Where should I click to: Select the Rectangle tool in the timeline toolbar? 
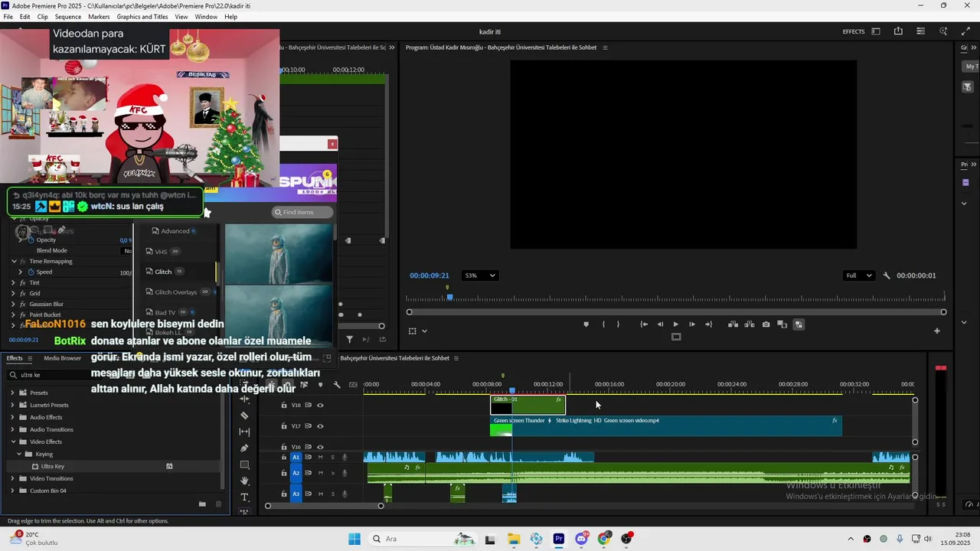tap(244, 465)
